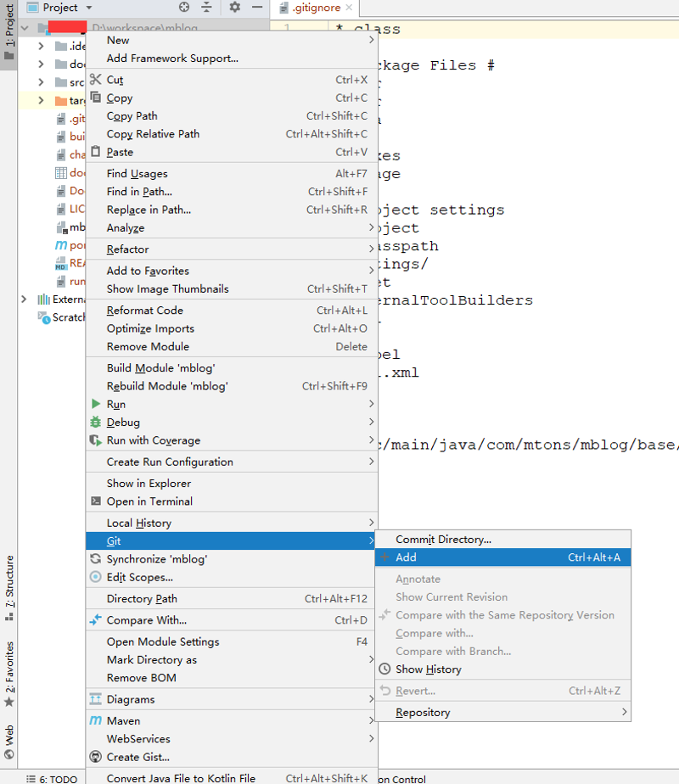Viewport: 679px width, 784px height.
Task: Expand the src folder node
Action: (x=41, y=82)
